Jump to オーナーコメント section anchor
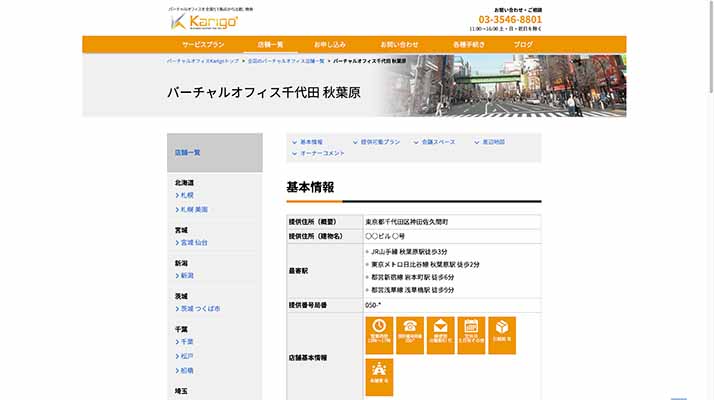The height and width of the screenshot is (400, 714). [x=322, y=153]
